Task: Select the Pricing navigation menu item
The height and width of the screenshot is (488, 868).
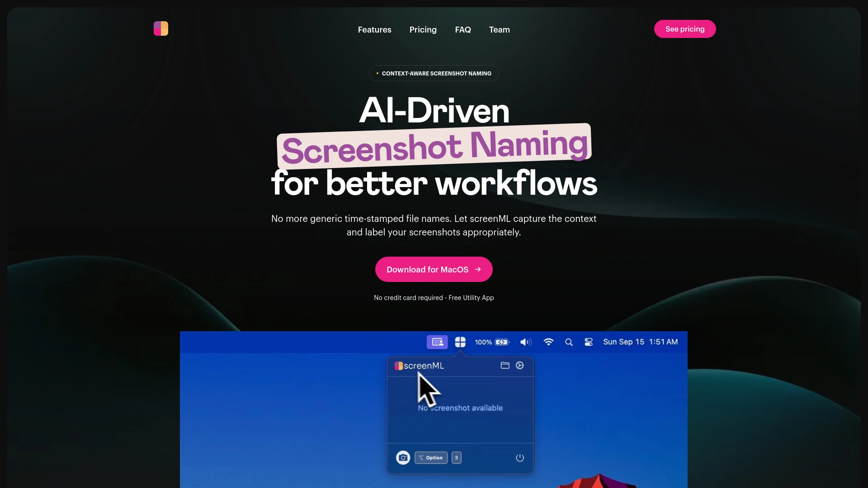Action: (423, 28)
